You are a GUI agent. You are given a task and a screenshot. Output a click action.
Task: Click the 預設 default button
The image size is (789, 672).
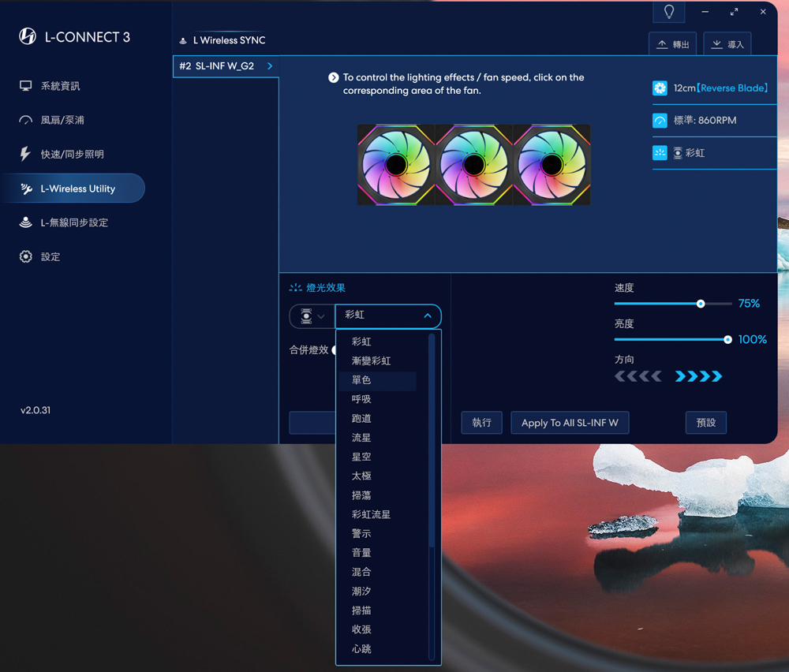pyautogui.click(x=706, y=423)
